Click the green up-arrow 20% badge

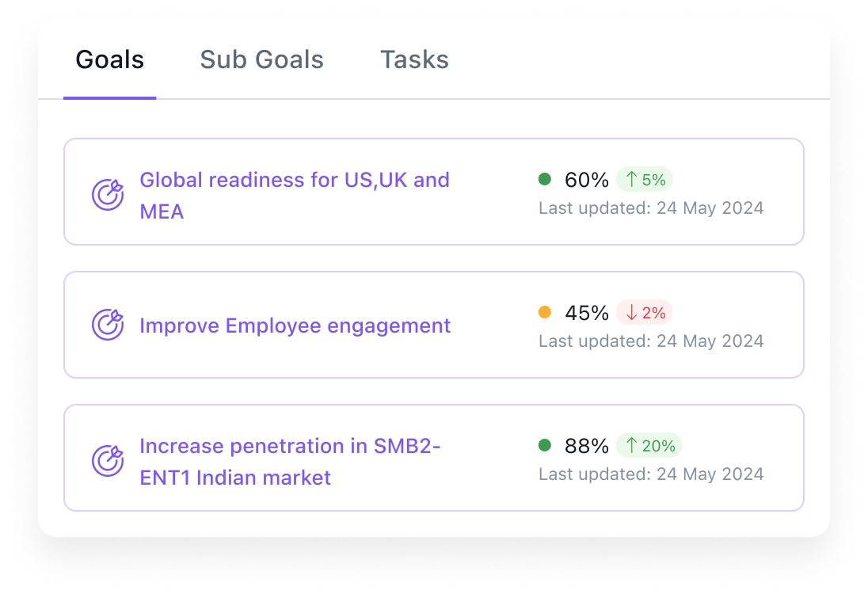649,446
